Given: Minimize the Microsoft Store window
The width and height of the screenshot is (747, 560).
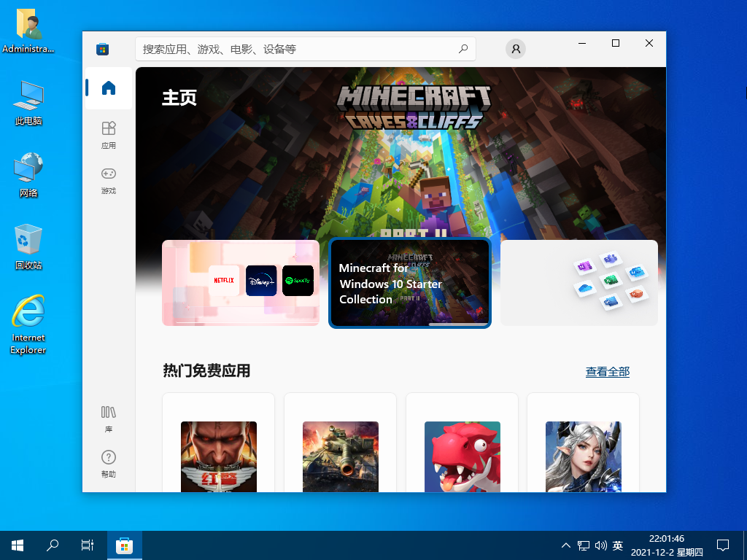Looking at the screenshot, I should tap(581, 43).
